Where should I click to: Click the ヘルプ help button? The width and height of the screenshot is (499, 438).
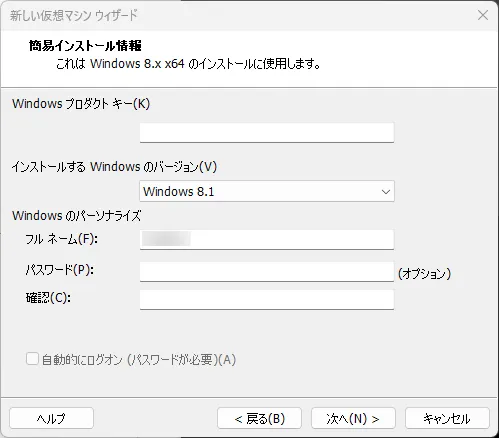[51, 418]
